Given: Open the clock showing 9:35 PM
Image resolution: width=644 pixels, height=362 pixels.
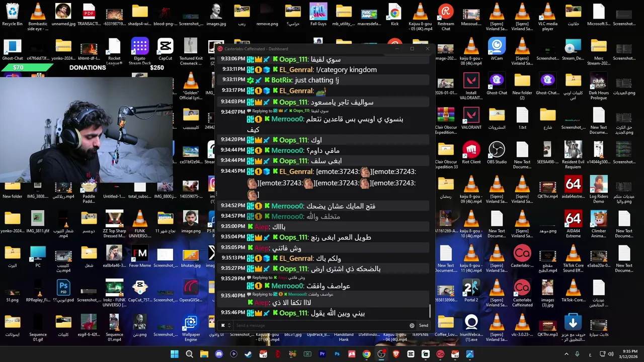Looking at the screenshot, I should click(x=630, y=354).
